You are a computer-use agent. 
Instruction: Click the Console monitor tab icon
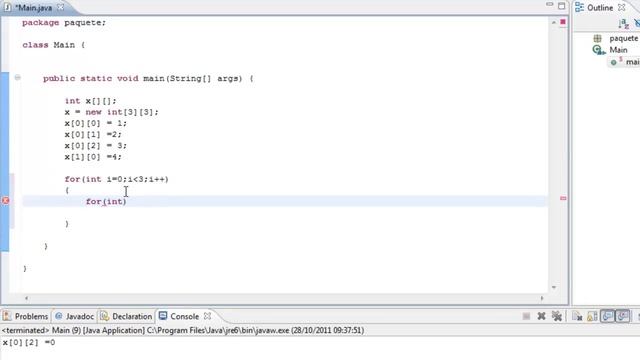[163, 316]
